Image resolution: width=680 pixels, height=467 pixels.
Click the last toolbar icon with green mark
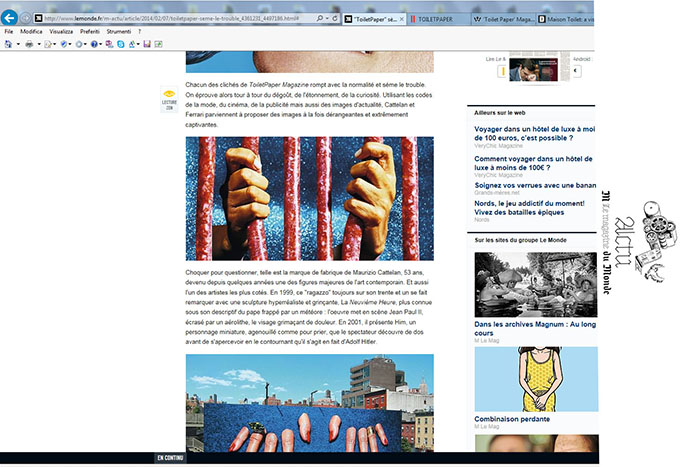point(159,44)
